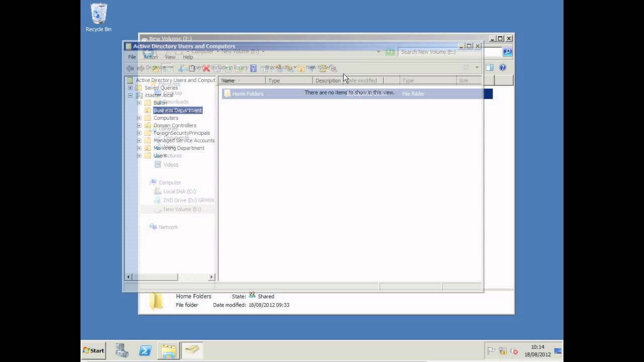Select Network in Explorer navigation pane

(168, 227)
